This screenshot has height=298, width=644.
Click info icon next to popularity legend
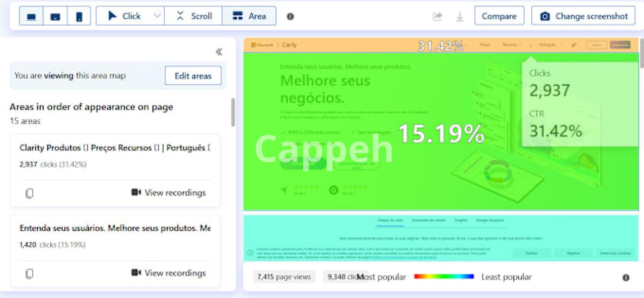(x=626, y=277)
